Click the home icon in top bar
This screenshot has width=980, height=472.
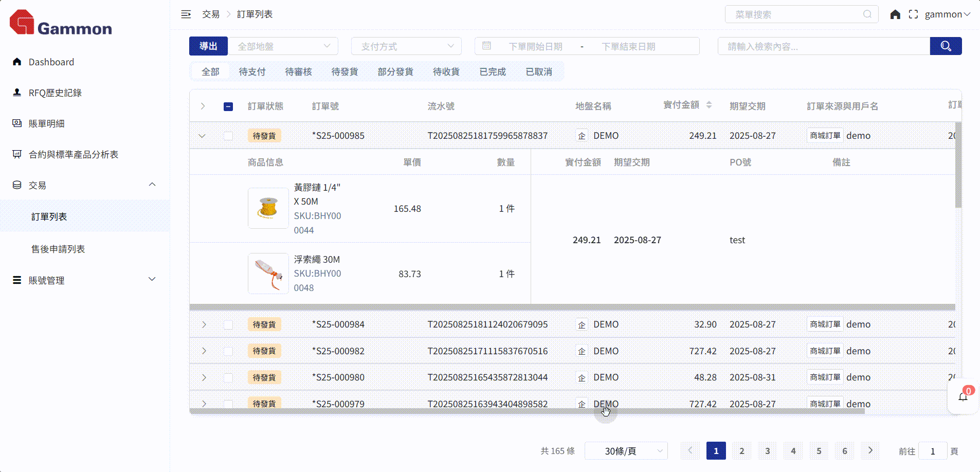pyautogui.click(x=895, y=14)
